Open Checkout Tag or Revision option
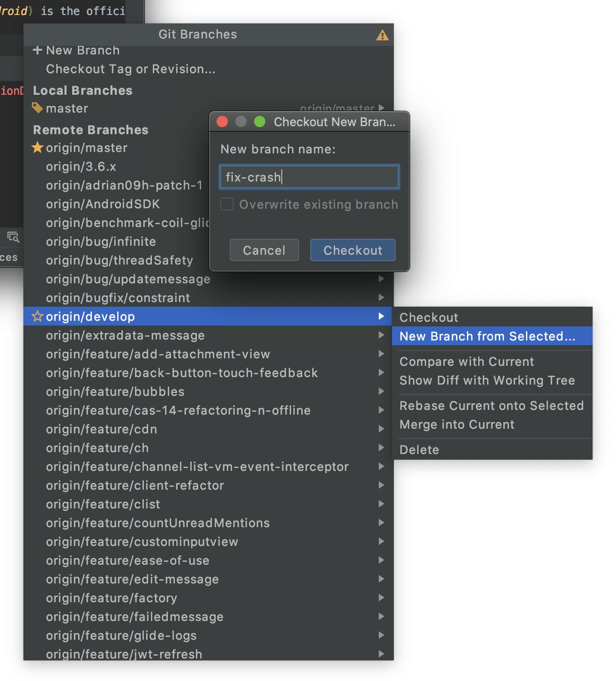 pyautogui.click(x=130, y=69)
